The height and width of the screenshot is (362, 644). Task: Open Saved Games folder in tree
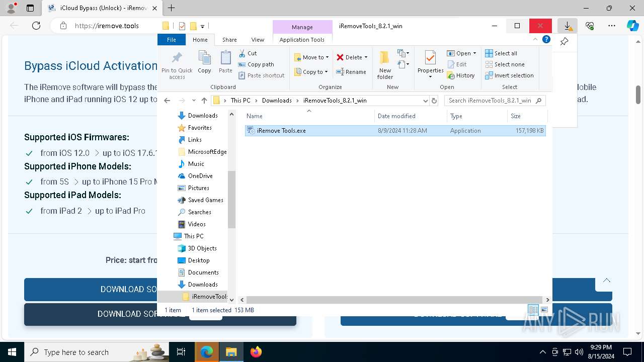tap(206, 200)
